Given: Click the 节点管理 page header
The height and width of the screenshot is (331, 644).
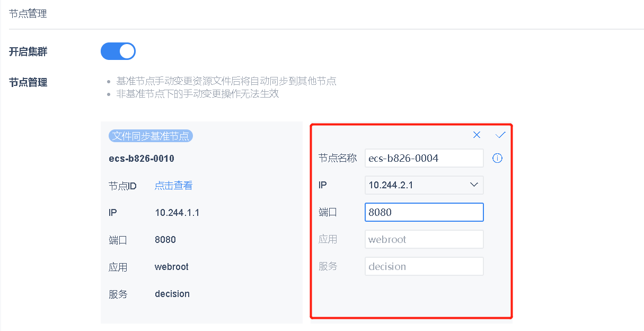Looking at the screenshot, I should click(x=28, y=14).
